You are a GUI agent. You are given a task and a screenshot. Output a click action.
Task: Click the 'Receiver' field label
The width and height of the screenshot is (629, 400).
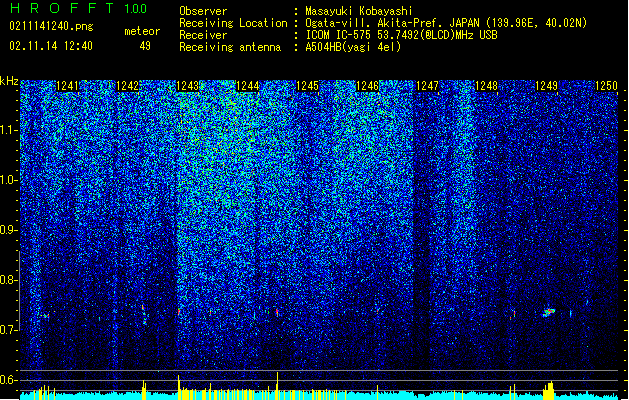(203, 35)
